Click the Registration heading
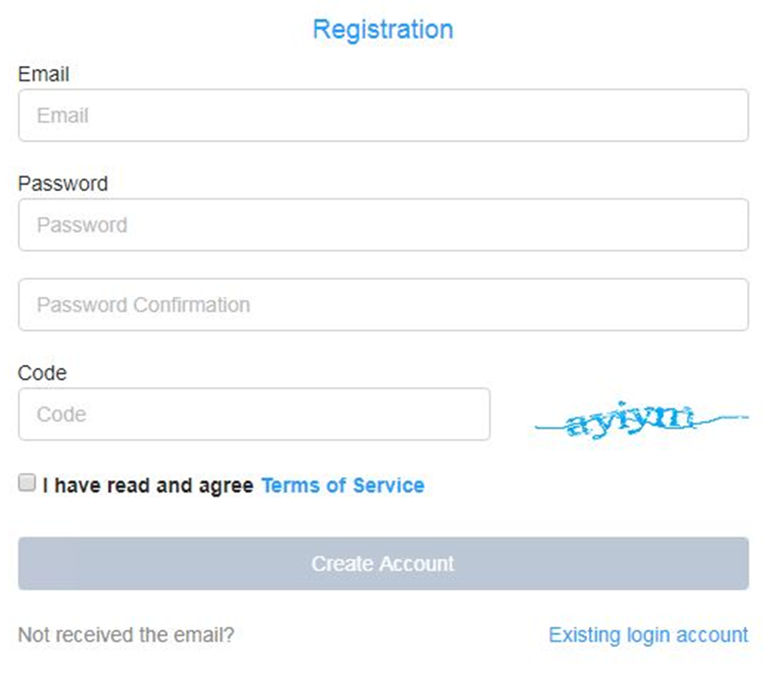This screenshot has height=680, width=784. click(x=383, y=29)
